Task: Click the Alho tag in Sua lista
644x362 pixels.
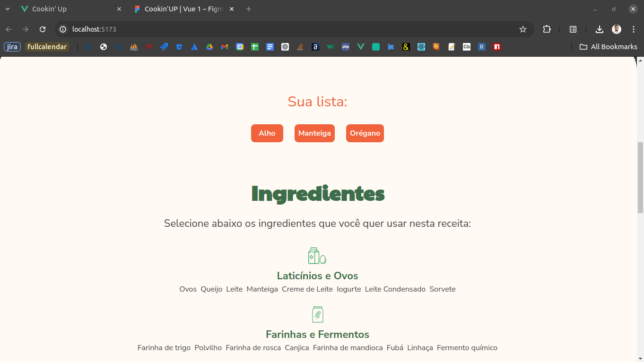Action: (267, 133)
